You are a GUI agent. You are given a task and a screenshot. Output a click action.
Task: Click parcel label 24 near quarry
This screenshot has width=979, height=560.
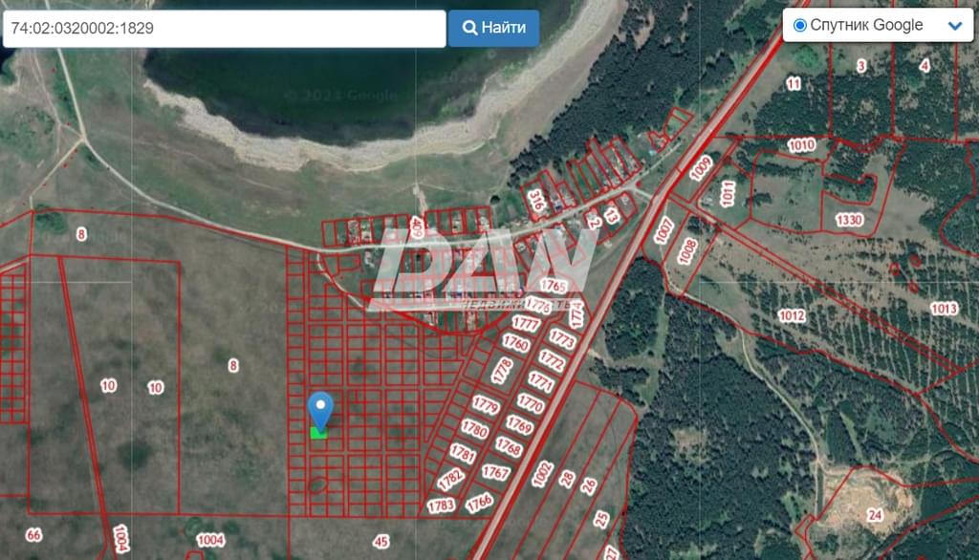pos(875,515)
